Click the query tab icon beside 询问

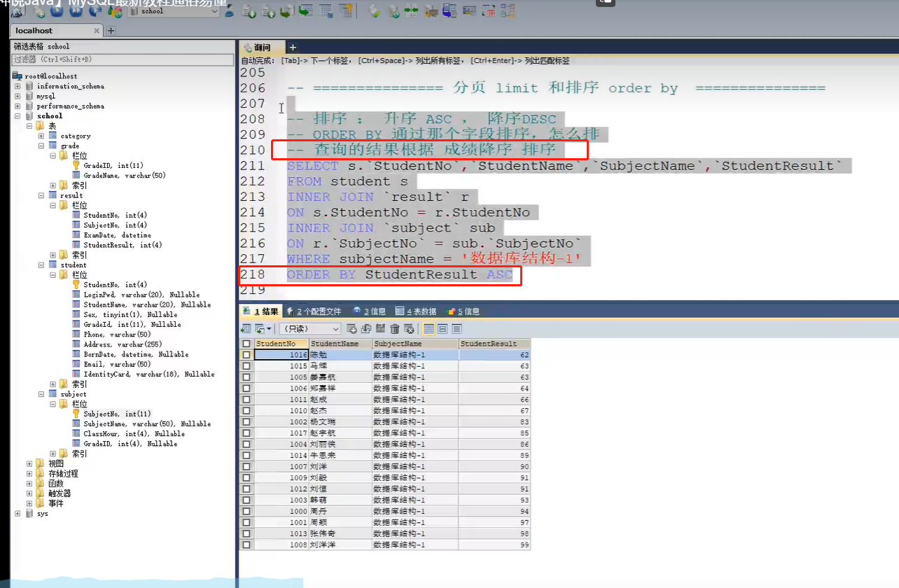click(x=247, y=48)
